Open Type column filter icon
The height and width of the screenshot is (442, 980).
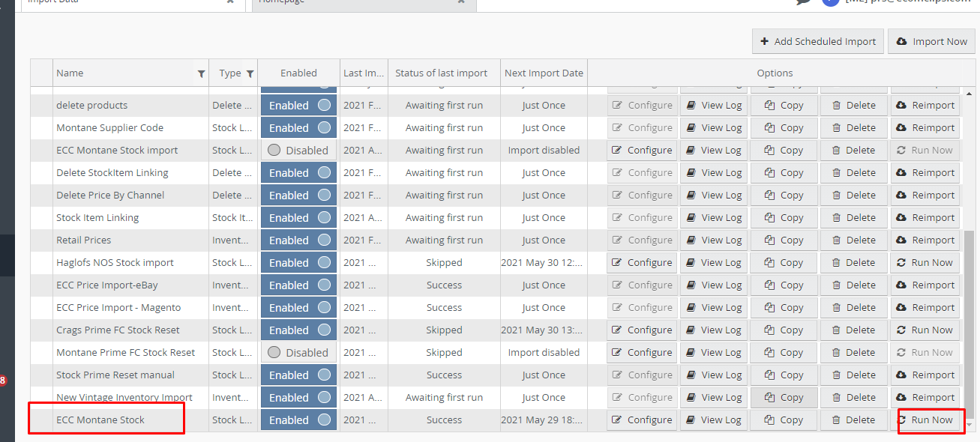click(x=250, y=73)
